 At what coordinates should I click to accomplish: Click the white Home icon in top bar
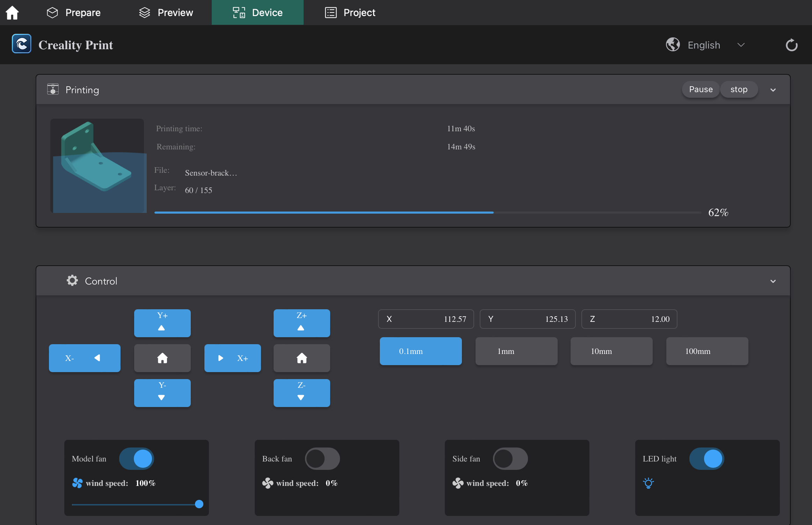[12, 13]
